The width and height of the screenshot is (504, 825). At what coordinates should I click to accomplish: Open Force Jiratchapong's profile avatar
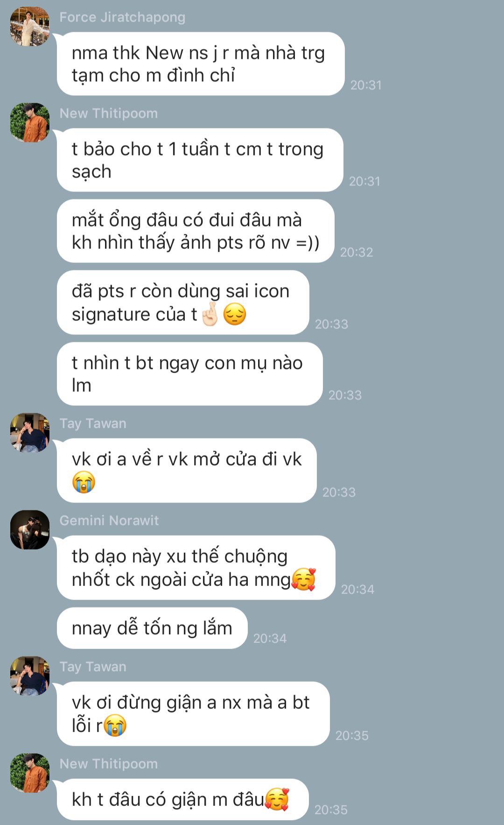[x=30, y=26]
